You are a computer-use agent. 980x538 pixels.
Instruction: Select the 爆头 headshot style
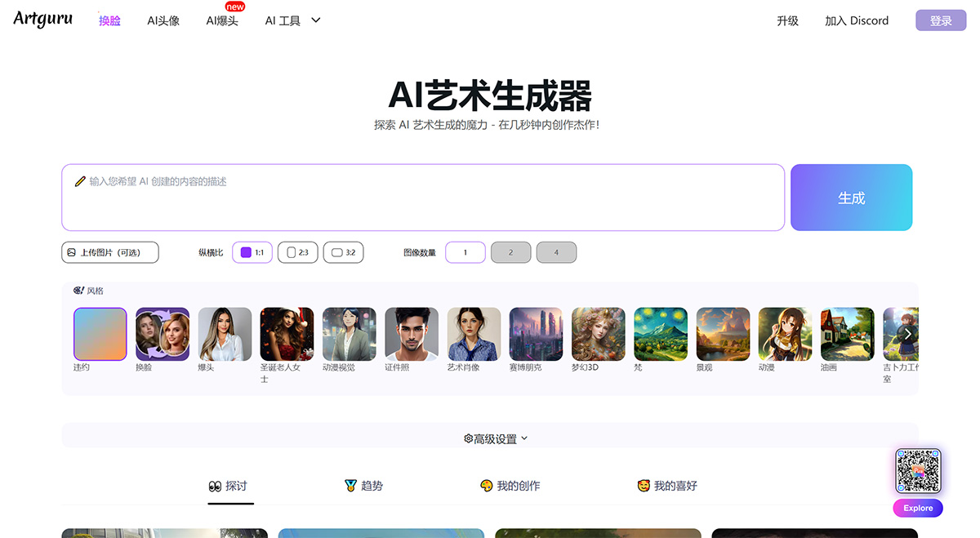(225, 333)
